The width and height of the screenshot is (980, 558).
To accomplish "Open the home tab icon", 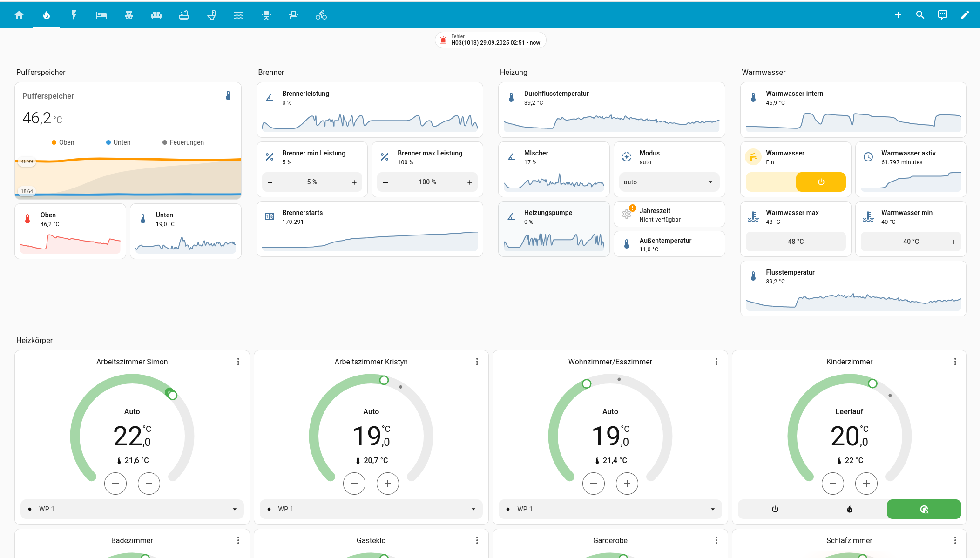I will click(x=19, y=15).
